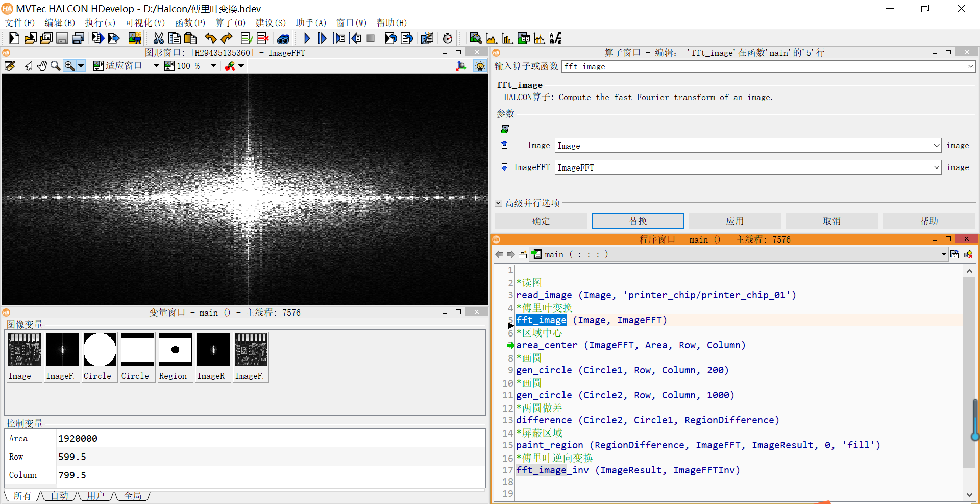This screenshot has width=980, height=504.
Task: Click the Open program folder icon
Action: click(x=30, y=38)
